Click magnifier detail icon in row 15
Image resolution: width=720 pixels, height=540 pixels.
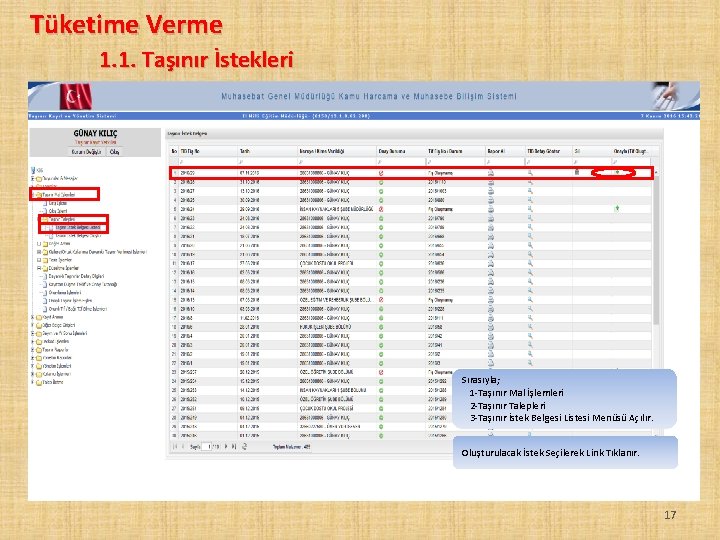pyautogui.click(x=530, y=300)
